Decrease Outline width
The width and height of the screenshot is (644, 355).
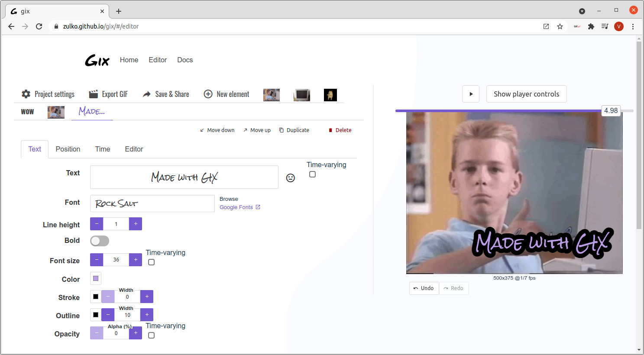click(x=108, y=315)
